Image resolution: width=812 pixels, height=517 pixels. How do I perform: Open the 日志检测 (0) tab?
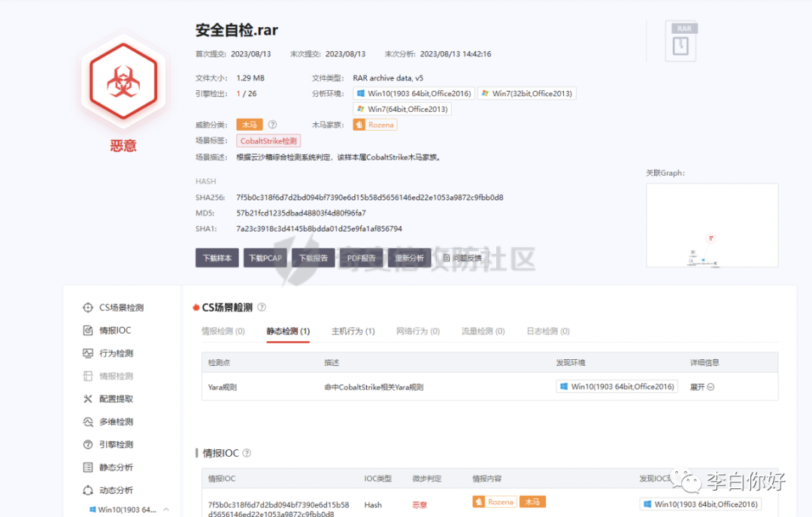[x=548, y=331]
